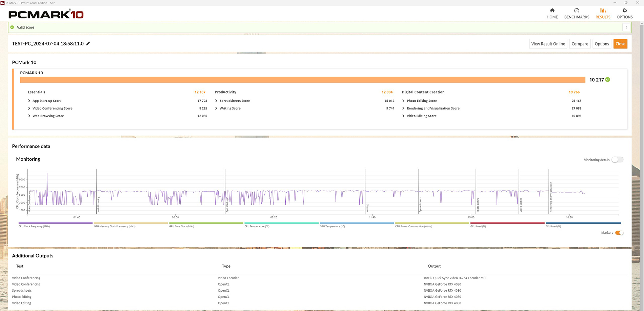Click the question mark help button
Viewport: 644px width, 311px height.
point(626,27)
